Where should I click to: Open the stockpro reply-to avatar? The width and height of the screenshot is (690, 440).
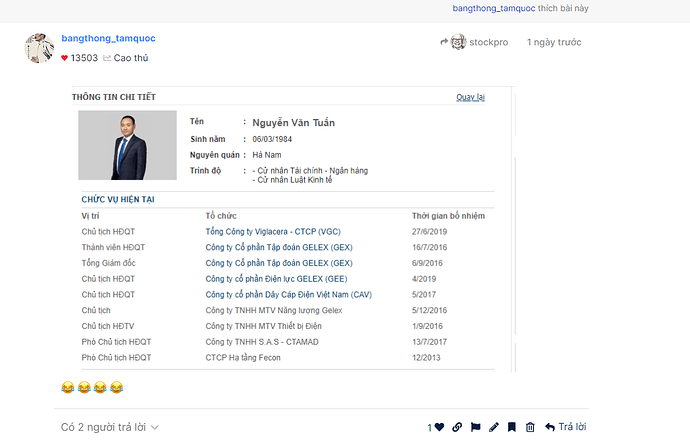pos(458,42)
